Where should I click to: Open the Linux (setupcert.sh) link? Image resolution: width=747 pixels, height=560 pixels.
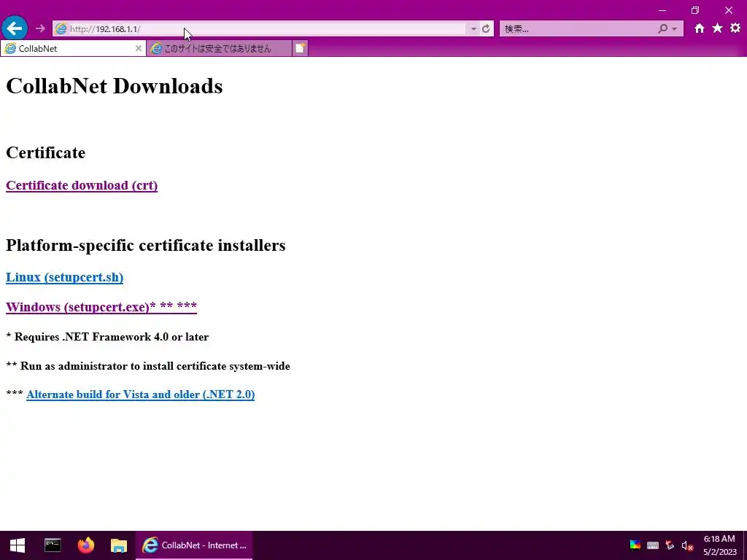click(x=64, y=277)
